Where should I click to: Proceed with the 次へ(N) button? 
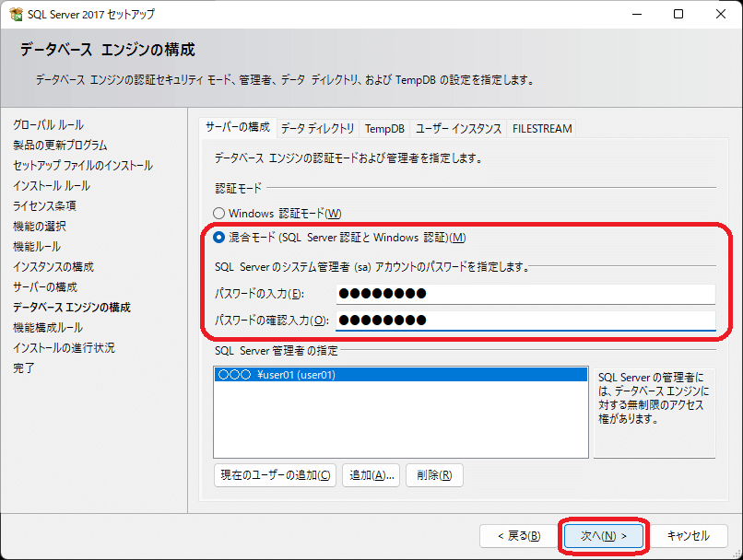603,535
